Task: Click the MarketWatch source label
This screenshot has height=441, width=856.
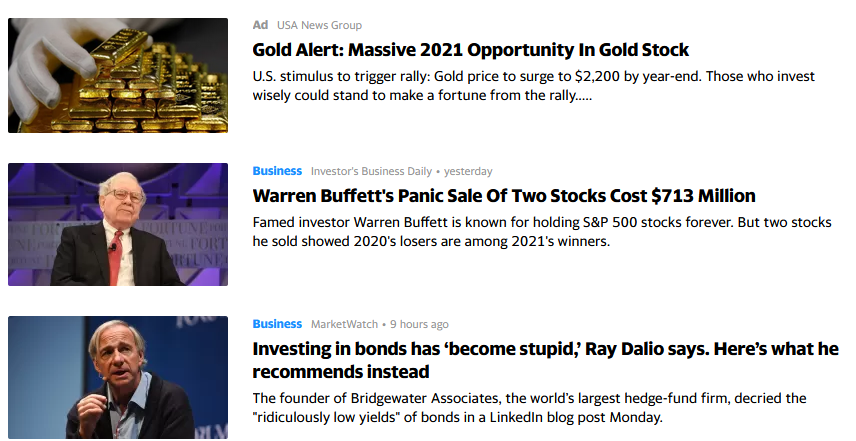Action: click(x=344, y=324)
